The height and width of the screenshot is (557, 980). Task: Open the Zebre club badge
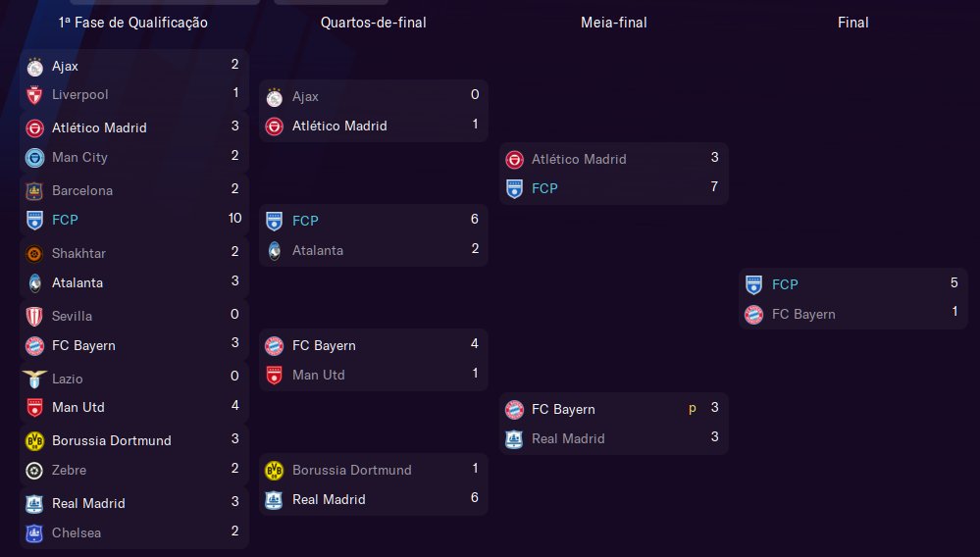[x=34, y=470]
